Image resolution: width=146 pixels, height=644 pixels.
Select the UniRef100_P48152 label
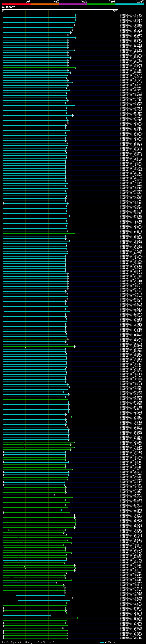pos(131,517)
